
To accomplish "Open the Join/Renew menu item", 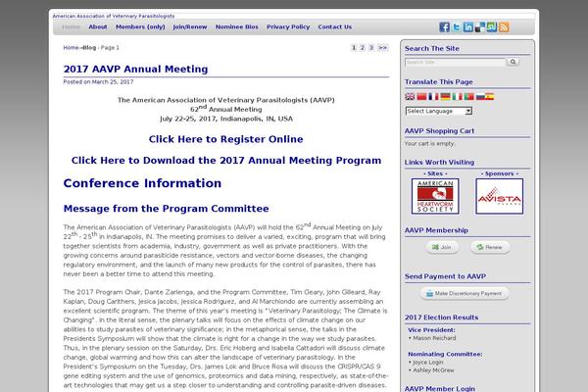I will click(x=190, y=27).
